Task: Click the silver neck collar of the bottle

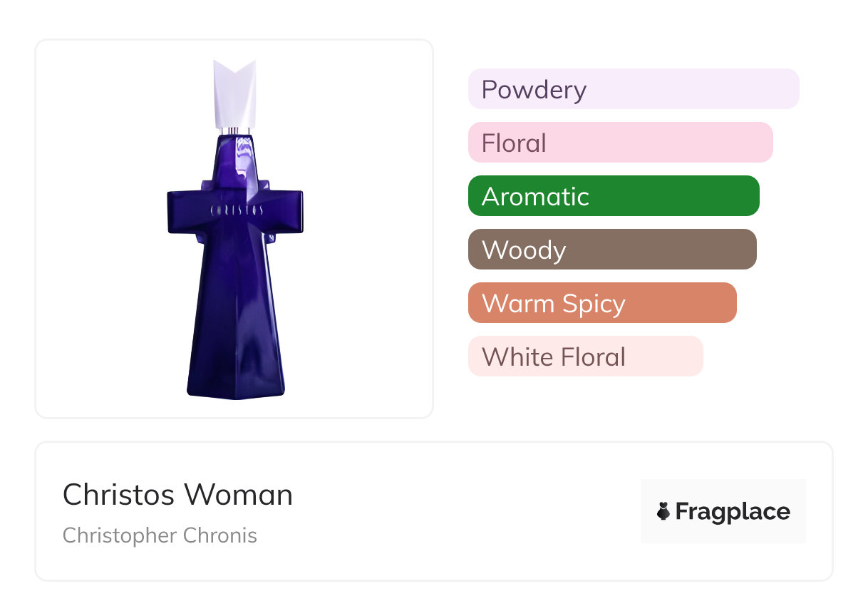Action: point(234,130)
